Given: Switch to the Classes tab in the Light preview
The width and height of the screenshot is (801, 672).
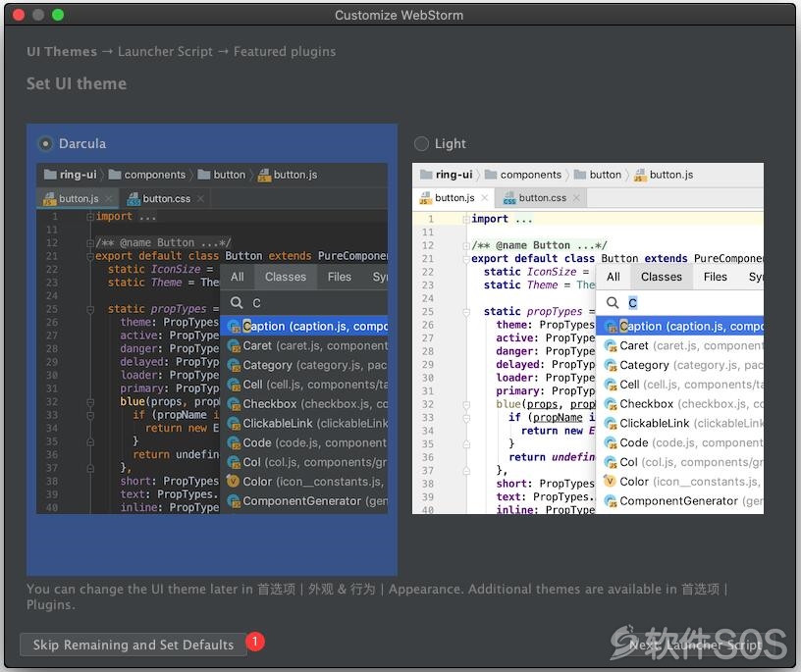Looking at the screenshot, I should (x=662, y=277).
